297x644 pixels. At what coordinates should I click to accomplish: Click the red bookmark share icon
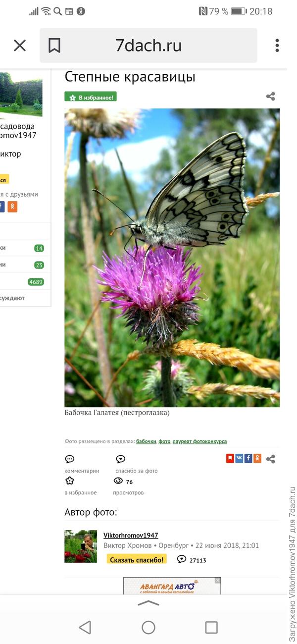(x=230, y=458)
